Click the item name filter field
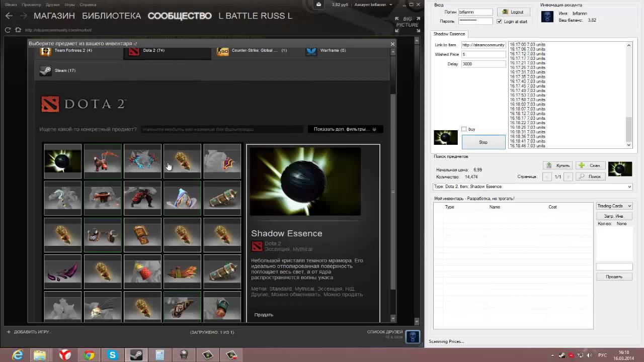The image size is (644, 362). click(221, 129)
